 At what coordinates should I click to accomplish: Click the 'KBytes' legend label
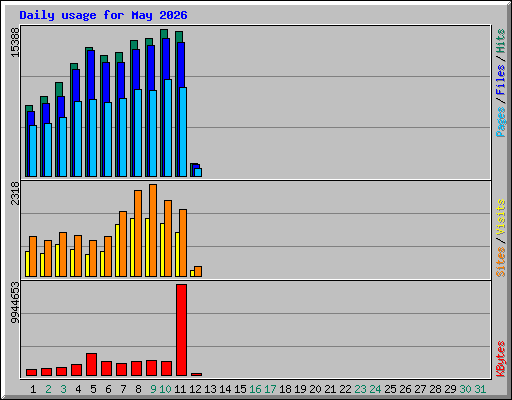[x=501, y=359]
